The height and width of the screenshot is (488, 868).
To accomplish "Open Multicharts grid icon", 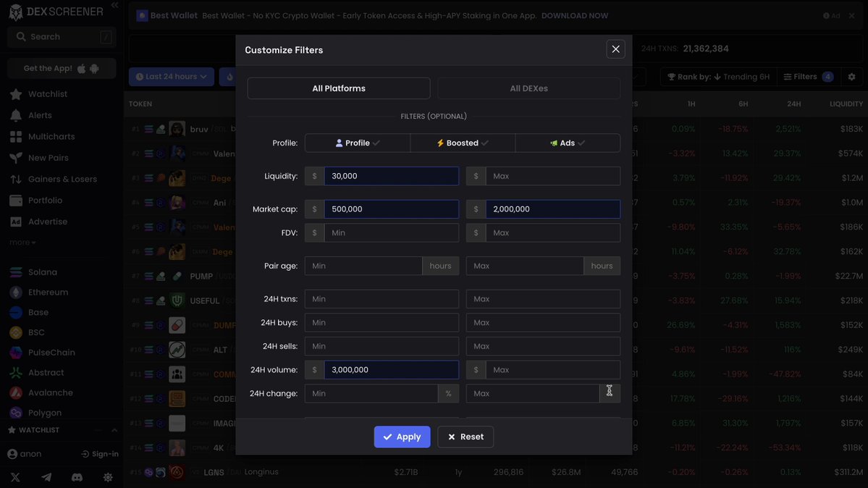I will coord(16,137).
